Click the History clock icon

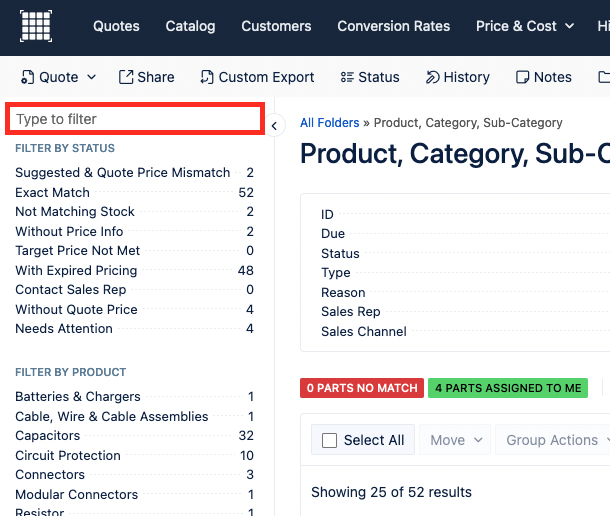point(433,77)
